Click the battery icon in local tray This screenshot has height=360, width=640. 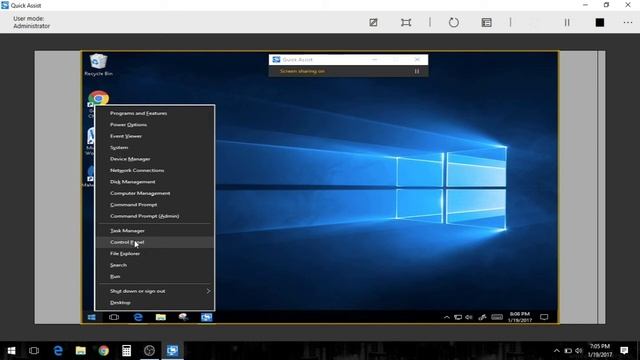pyautogui.click(x=568, y=351)
